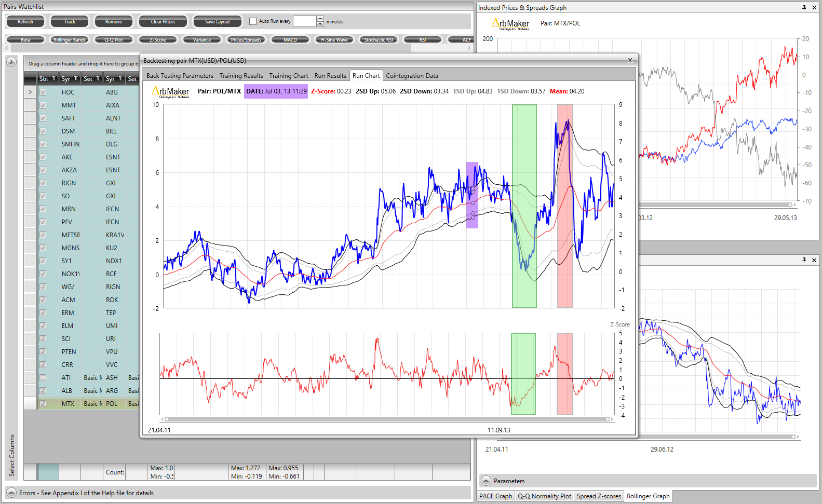Image resolution: width=822 pixels, height=504 pixels.
Task: Expand the Select Columns side panel
Action: (x=11, y=62)
